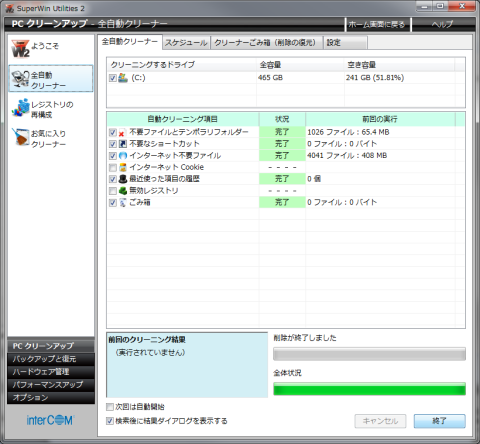The height and width of the screenshot is (444, 480).
Task: Select the 全自動クリーナー sidebar icon
Action: click(x=20, y=79)
